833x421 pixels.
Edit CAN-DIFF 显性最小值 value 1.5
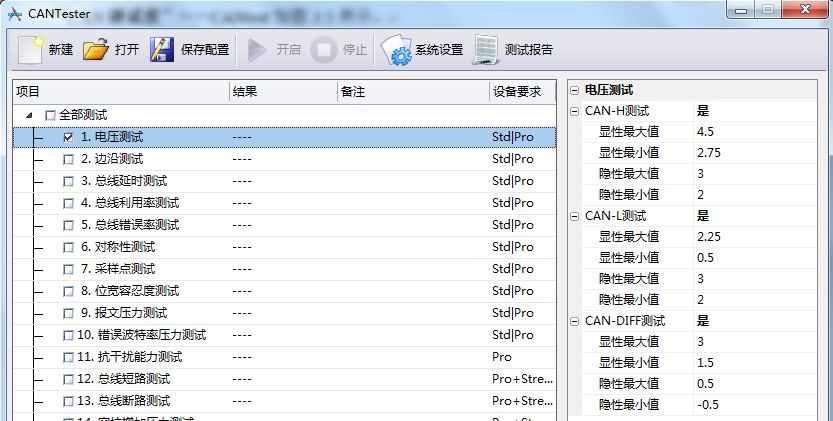click(x=755, y=363)
